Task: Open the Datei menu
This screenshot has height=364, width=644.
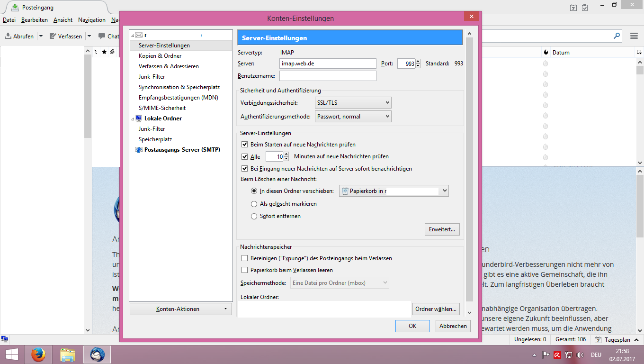Action: 9,20
